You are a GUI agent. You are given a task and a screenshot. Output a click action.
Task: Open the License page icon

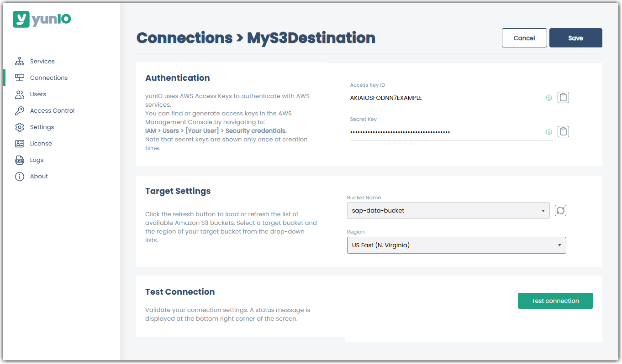coord(20,143)
